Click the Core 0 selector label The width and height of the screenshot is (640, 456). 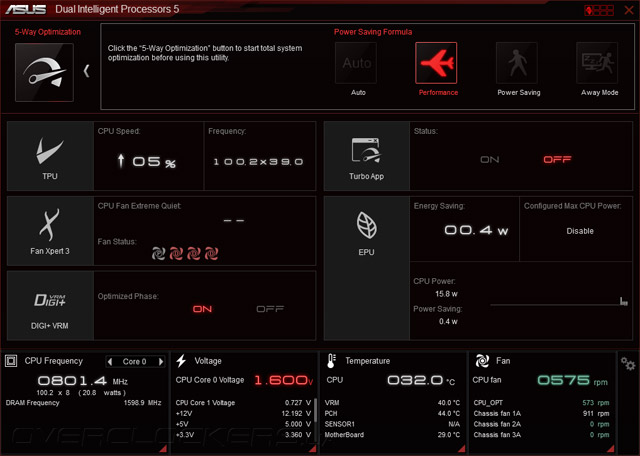tap(134, 362)
